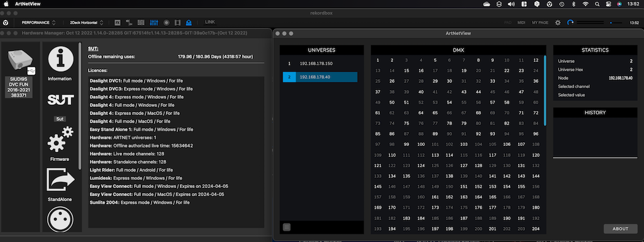This screenshot has width=644, height=242.
Task: Click the Easy Stand Alone 1 licence row
Action: (142, 129)
